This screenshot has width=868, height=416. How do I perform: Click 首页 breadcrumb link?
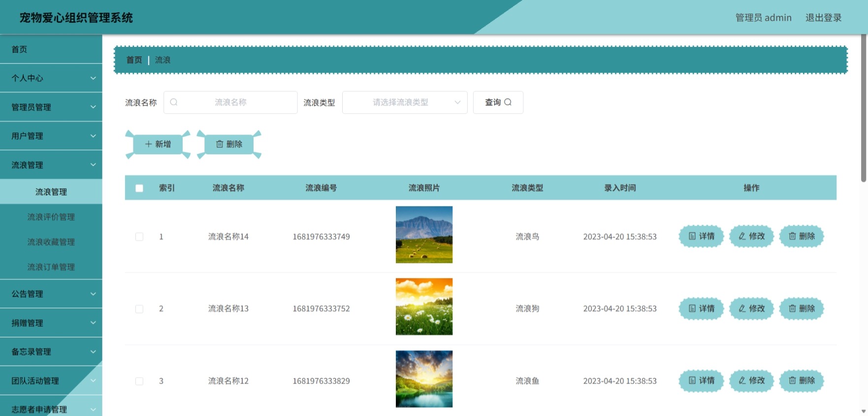tap(134, 60)
